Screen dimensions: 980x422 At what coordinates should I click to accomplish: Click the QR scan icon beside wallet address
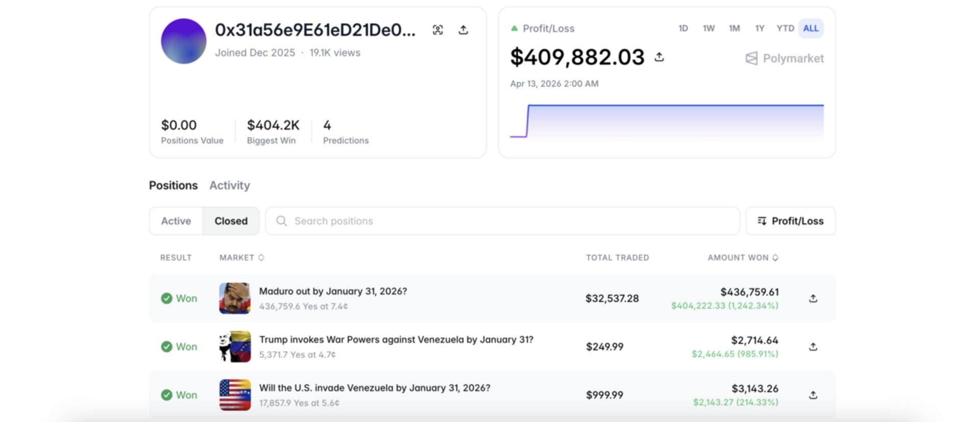[437, 30]
